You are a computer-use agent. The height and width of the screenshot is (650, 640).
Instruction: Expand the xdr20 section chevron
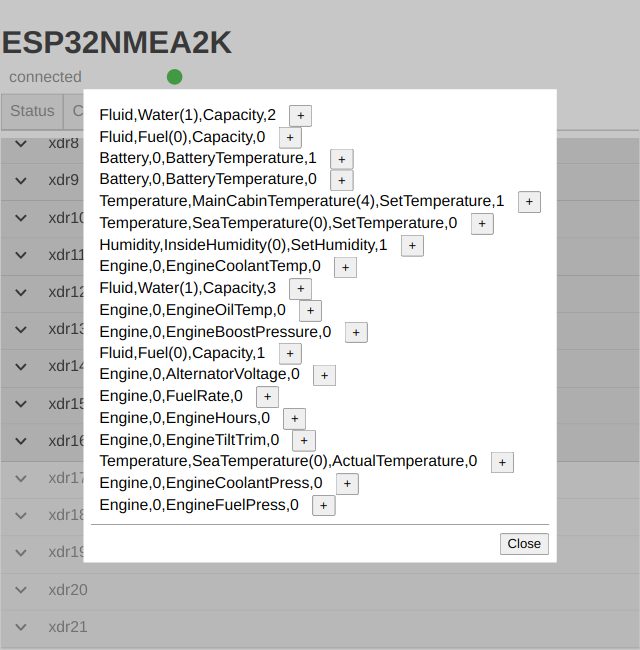pyautogui.click(x=21, y=590)
